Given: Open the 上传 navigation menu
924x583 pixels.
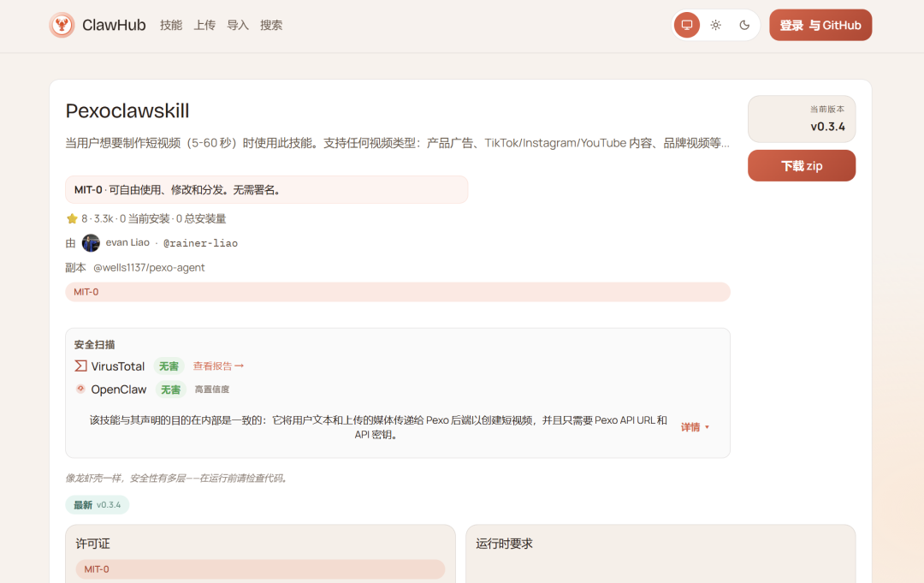Looking at the screenshot, I should 204,25.
